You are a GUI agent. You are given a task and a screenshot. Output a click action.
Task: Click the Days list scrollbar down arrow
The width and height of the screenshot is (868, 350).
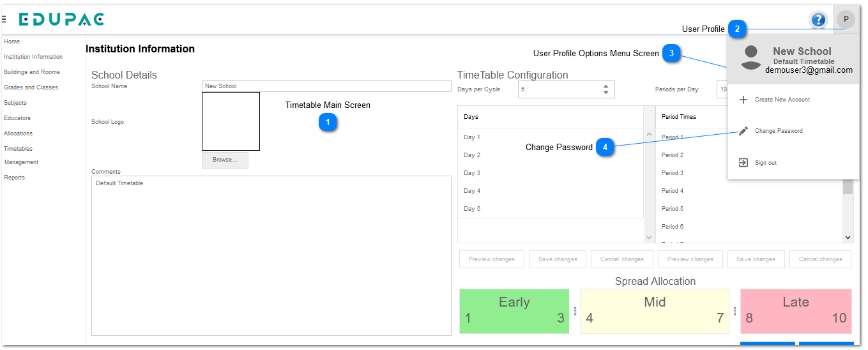tap(650, 238)
